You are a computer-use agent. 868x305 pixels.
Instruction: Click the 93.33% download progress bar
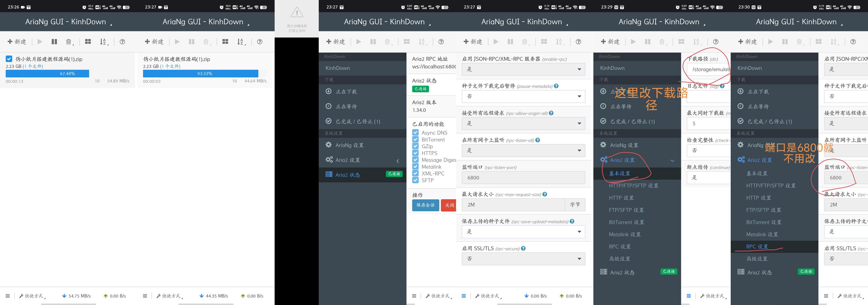click(204, 73)
